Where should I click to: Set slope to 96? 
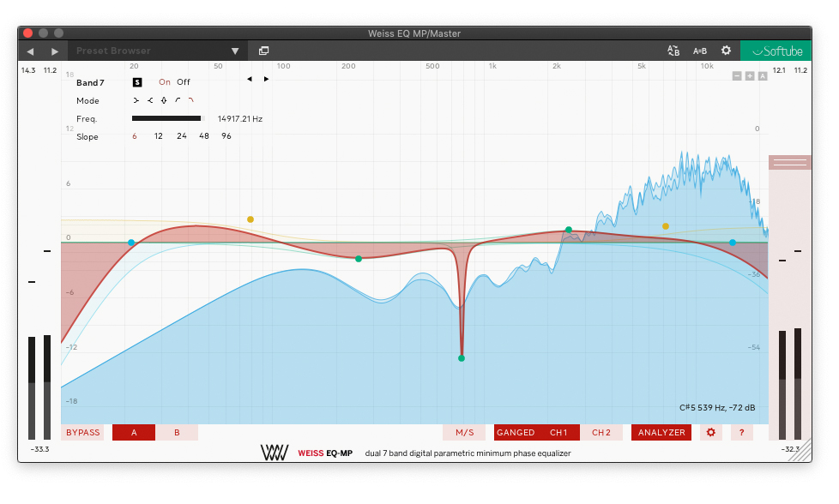pyautogui.click(x=226, y=136)
